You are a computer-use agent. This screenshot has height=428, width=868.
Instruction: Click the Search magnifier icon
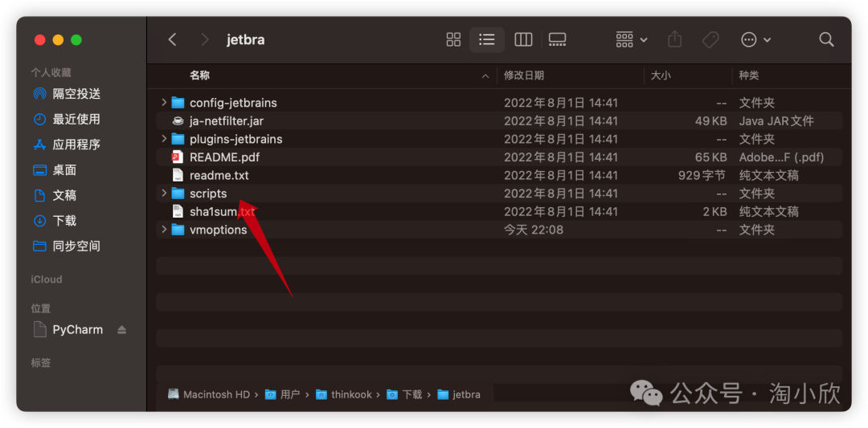point(826,40)
